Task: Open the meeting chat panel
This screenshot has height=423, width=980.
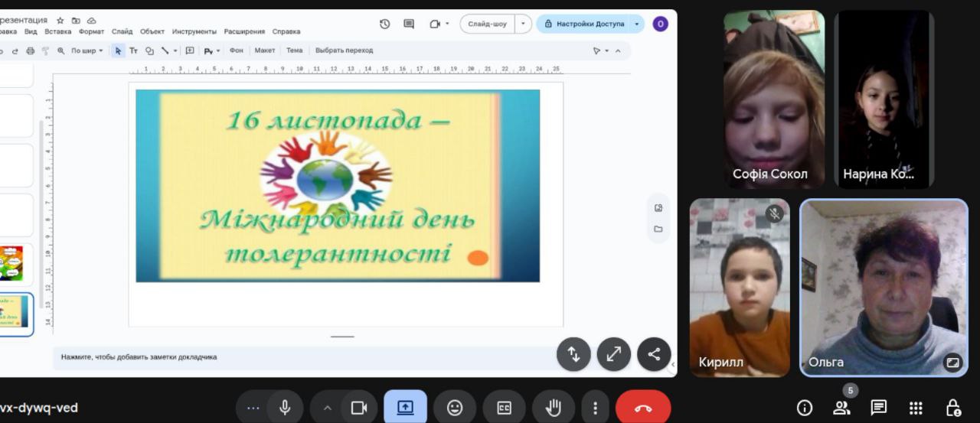Action: pos(878,408)
